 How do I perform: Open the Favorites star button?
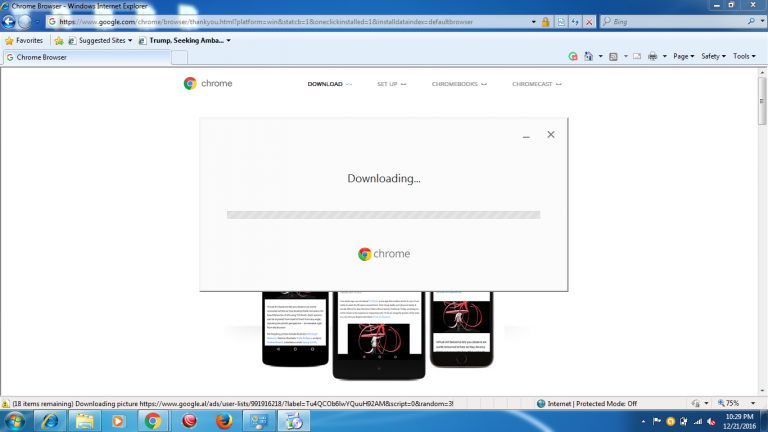(24, 40)
